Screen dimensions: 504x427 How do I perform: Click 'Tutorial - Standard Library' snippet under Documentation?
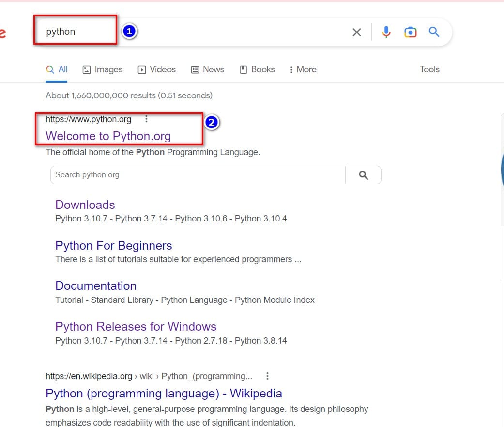tap(185, 300)
